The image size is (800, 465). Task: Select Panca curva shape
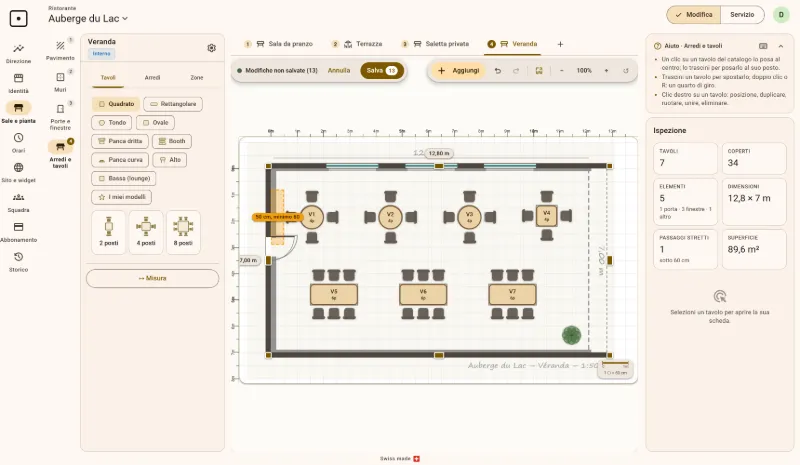[x=120, y=160]
